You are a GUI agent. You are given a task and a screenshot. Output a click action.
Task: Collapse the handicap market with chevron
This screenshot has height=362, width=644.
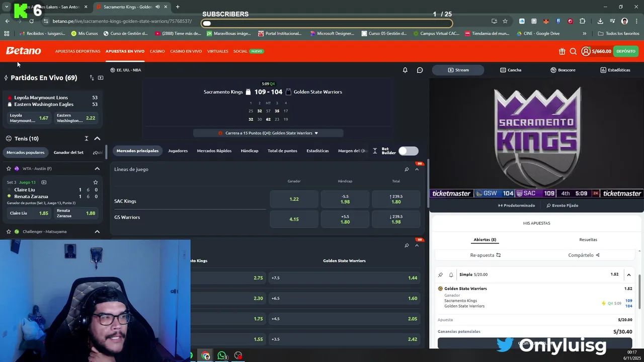point(417,245)
